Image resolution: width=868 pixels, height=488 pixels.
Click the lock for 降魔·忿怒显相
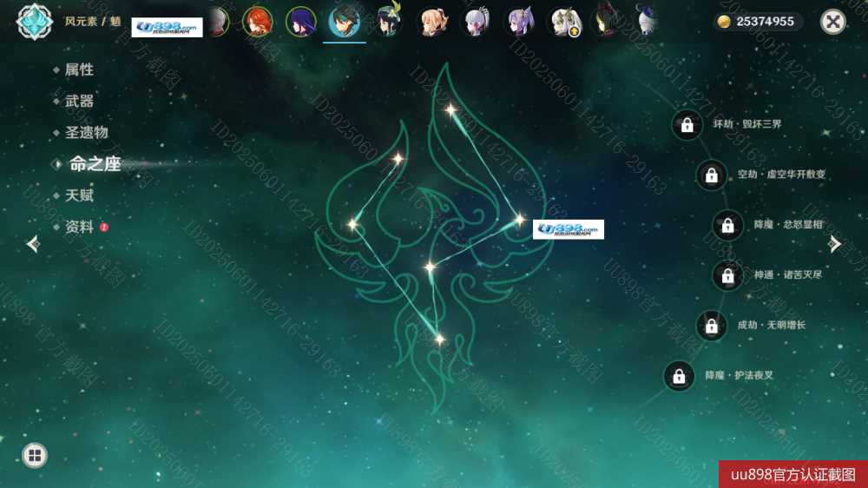coord(727,225)
